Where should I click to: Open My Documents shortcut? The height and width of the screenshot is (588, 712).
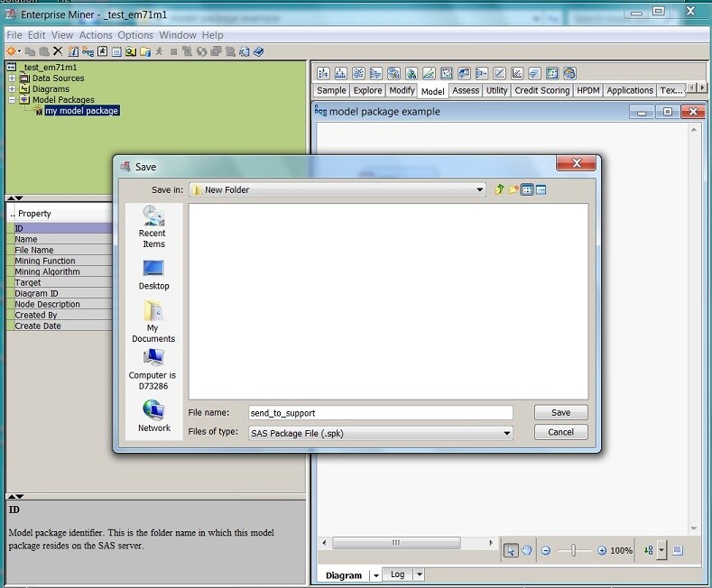[x=153, y=322]
